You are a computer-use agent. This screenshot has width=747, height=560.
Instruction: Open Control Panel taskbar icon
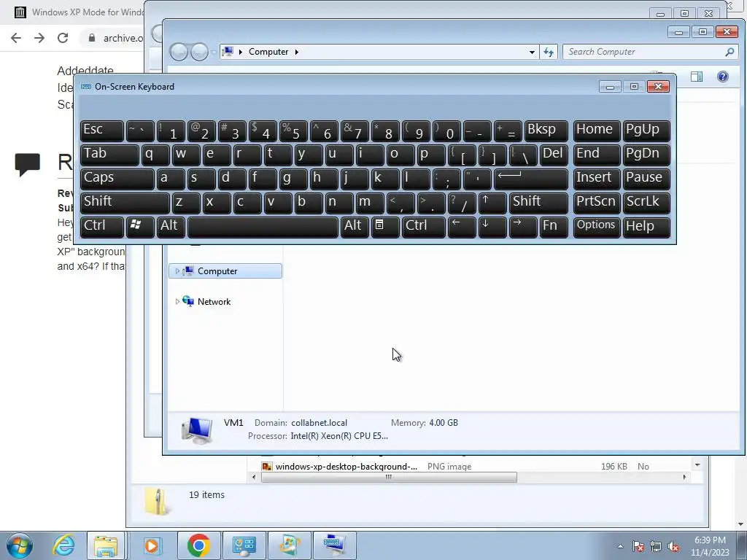(x=244, y=545)
